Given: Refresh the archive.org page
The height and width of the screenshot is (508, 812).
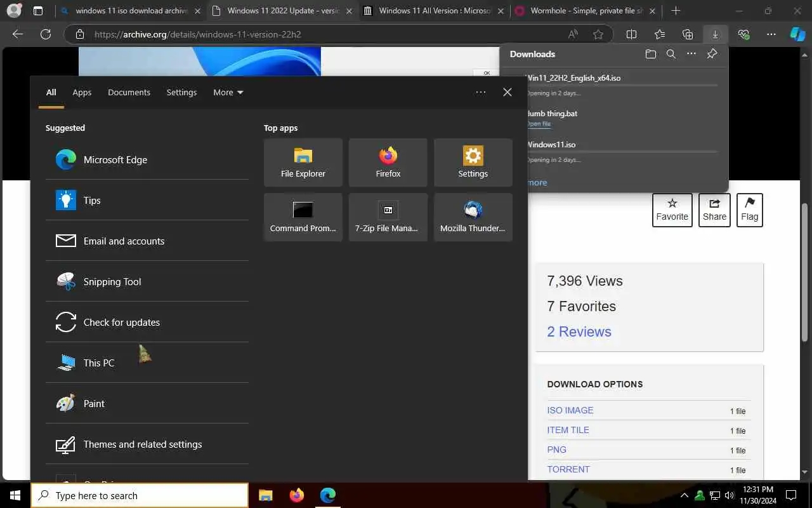Looking at the screenshot, I should pyautogui.click(x=46, y=34).
